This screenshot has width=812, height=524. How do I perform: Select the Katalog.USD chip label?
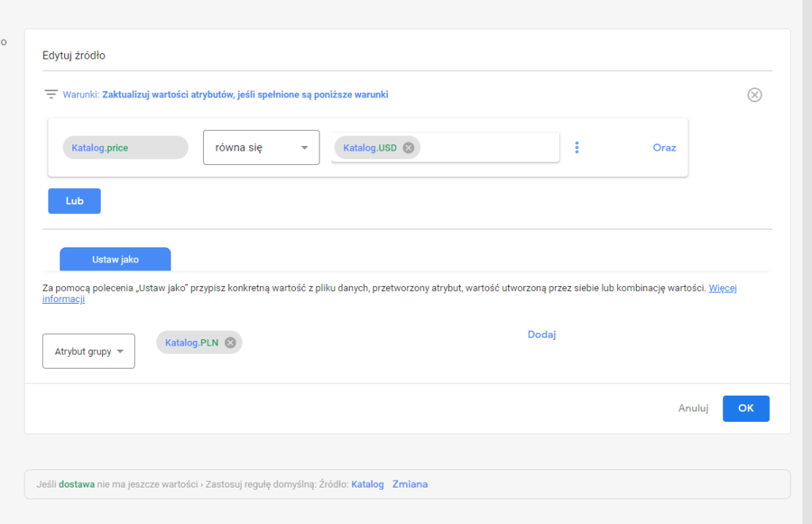pos(370,147)
